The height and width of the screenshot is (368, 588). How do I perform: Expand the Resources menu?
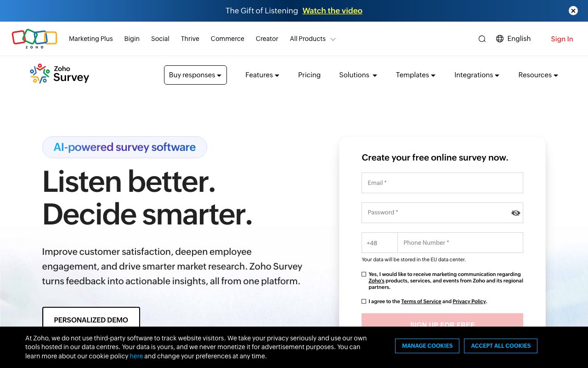pyautogui.click(x=538, y=75)
